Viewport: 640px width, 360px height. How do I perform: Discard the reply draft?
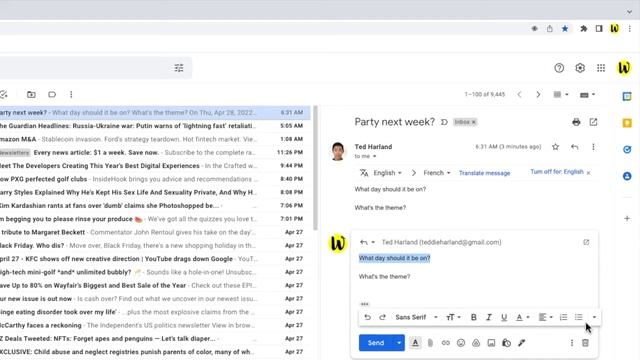tap(585, 343)
